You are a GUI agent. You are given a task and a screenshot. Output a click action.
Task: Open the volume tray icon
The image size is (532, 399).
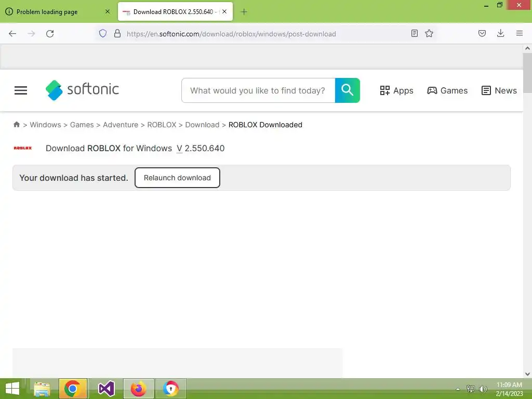coord(483,389)
